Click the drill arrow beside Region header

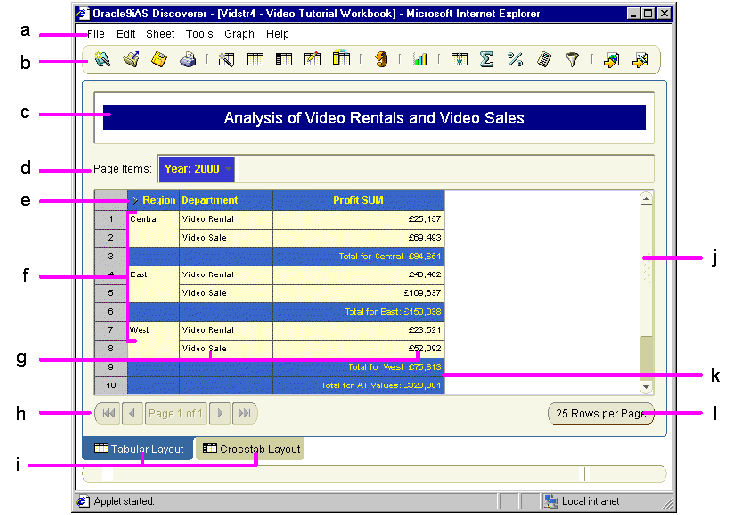[x=135, y=200]
